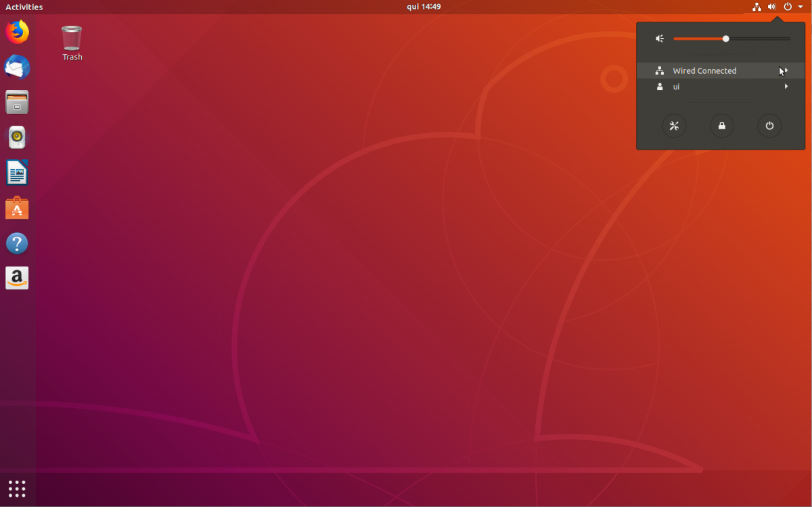Open LibreOffice Writer from the dock
Viewport: 812px width, 507px height.
point(17,173)
